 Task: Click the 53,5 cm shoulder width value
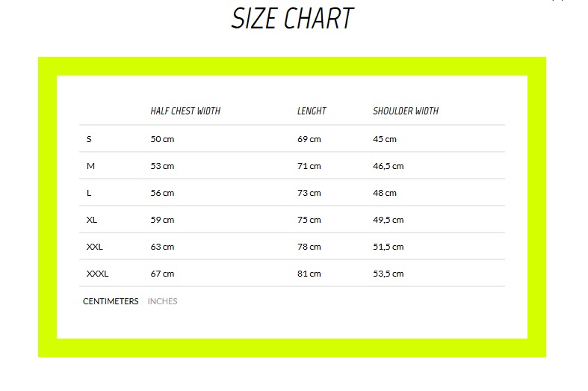point(388,274)
